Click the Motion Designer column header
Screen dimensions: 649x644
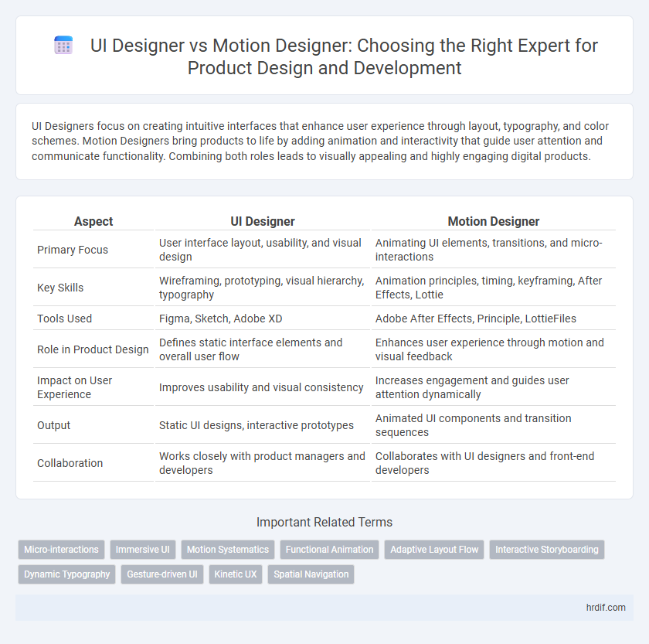point(494,222)
